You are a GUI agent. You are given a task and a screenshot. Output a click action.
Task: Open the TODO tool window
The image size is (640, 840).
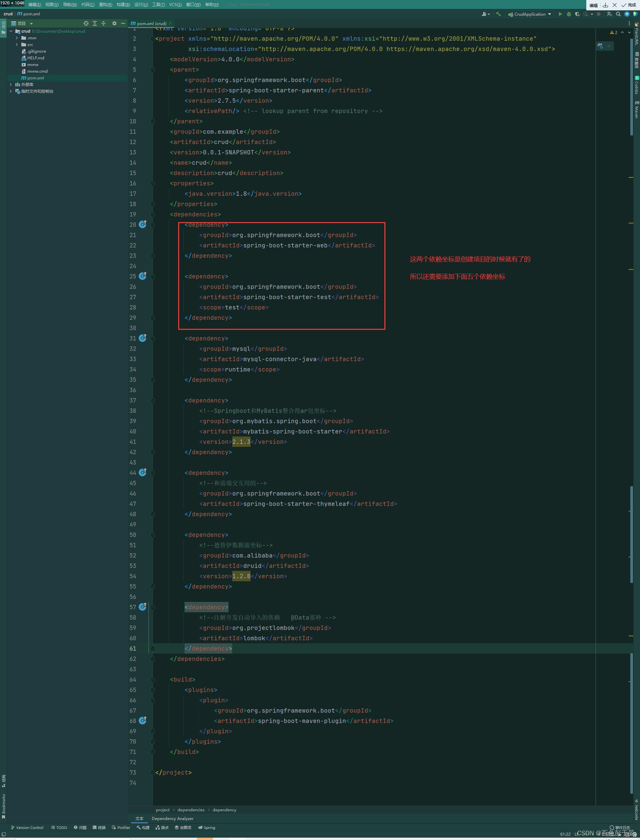click(x=59, y=827)
